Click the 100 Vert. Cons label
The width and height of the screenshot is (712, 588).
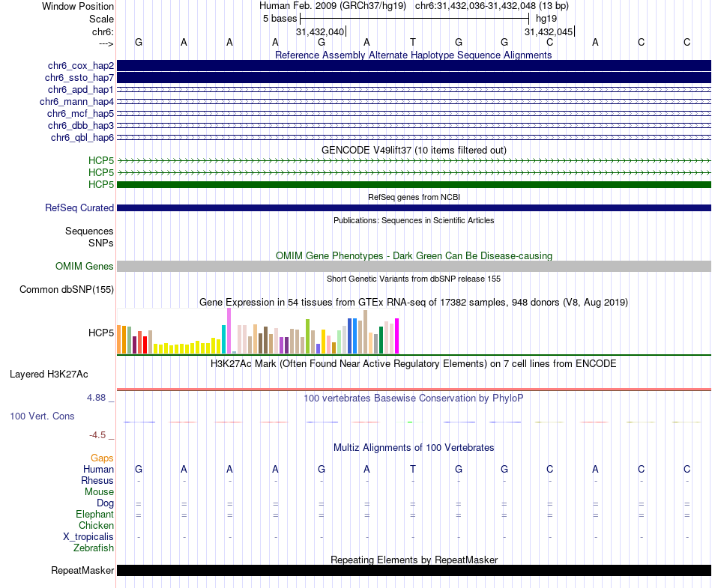[x=42, y=416]
